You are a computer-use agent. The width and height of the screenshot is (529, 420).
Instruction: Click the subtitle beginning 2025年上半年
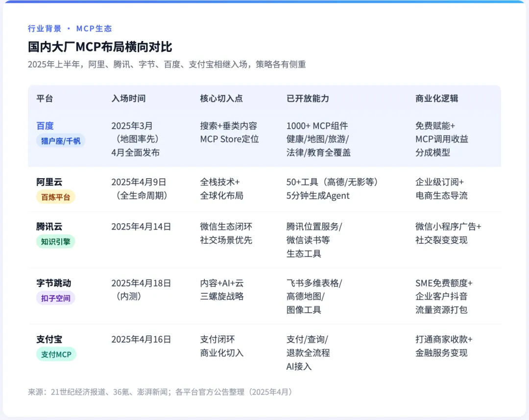coord(167,65)
